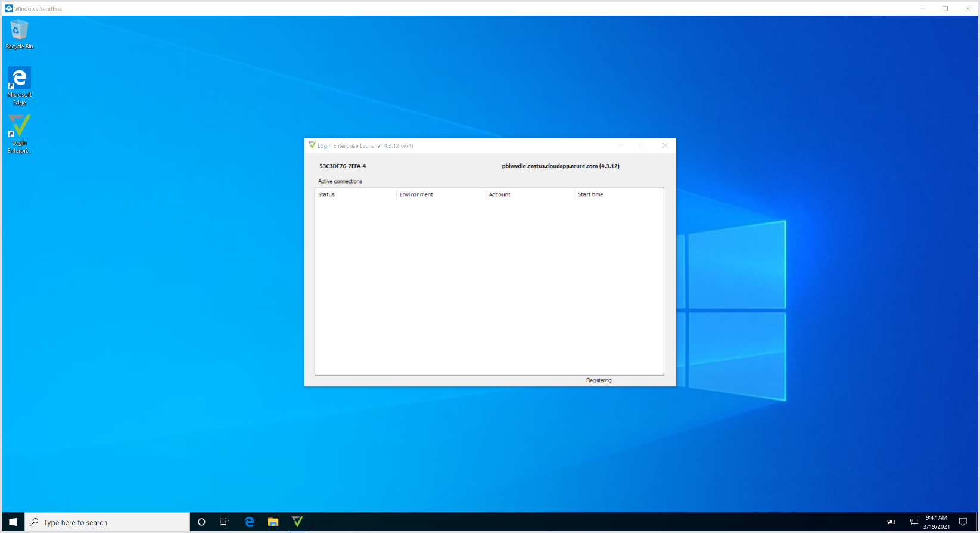
Task: Open the Windows Start menu
Action: 13,522
